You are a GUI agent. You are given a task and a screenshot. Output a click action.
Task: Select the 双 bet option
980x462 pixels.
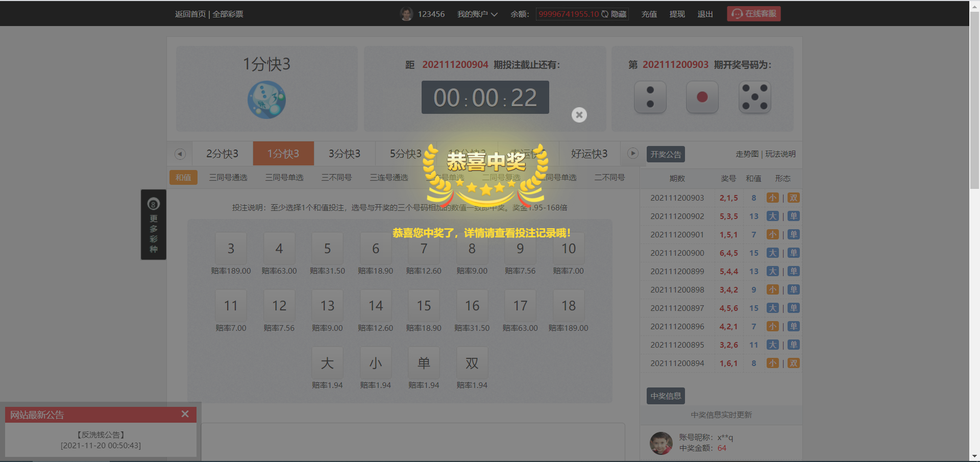click(472, 363)
